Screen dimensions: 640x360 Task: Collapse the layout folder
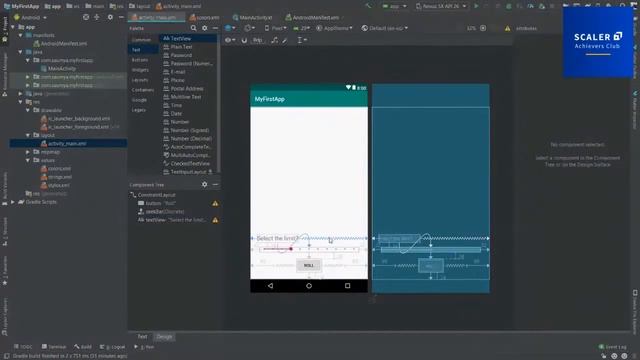pyautogui.click(x=28, y=135)
